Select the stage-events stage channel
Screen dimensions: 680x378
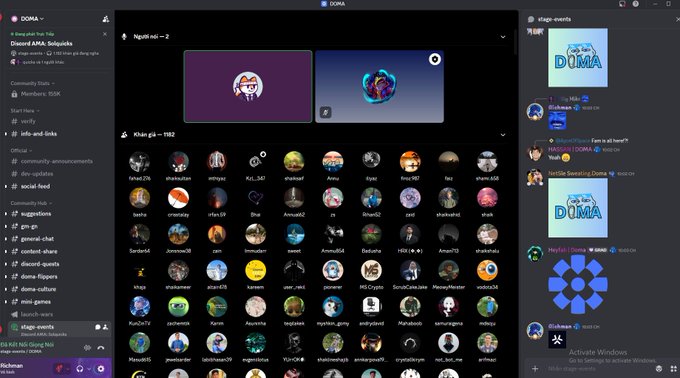(60, 329)
